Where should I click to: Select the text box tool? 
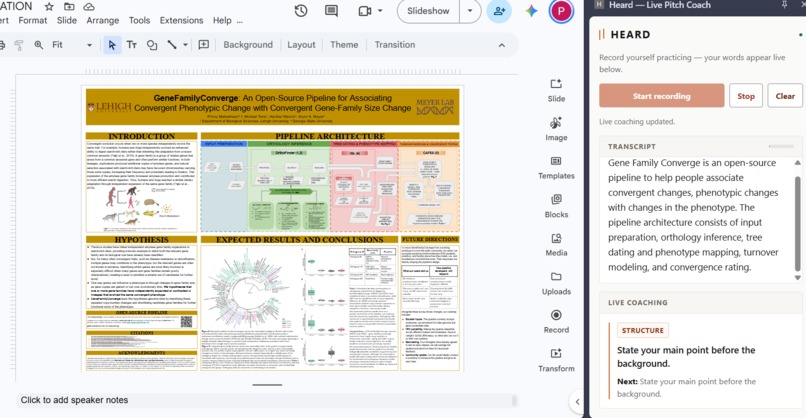(x=132, y=45)
